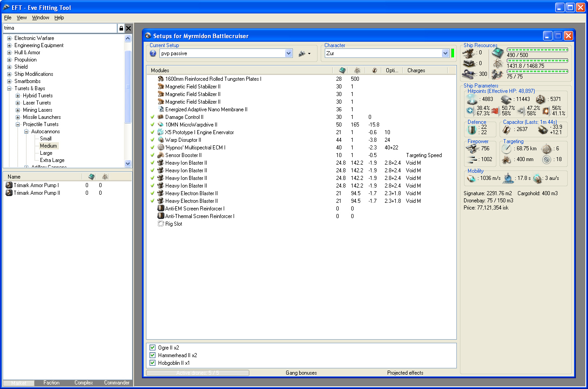Deactivate Warp Disruptor II via its checkmark
Image resolution: width=588 pixels, height=389 pixels.
point(152,140)
